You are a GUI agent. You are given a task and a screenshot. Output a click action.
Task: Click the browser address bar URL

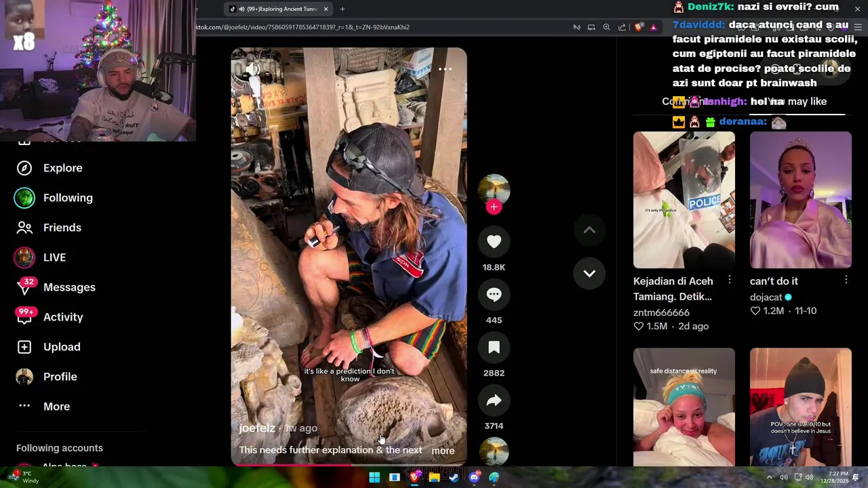click(x=303, y=27)
